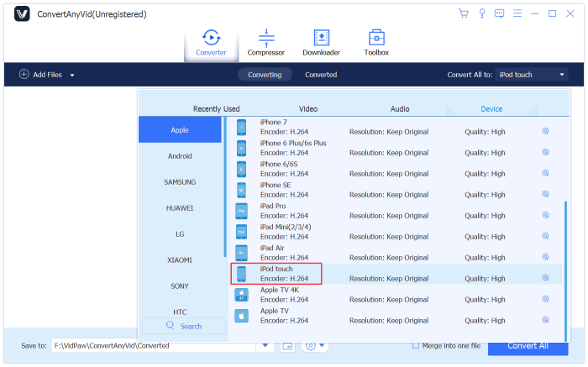Select the Apple device brand
The width and height of the screenshot is (588, 367).
click(x=180, y=129)
